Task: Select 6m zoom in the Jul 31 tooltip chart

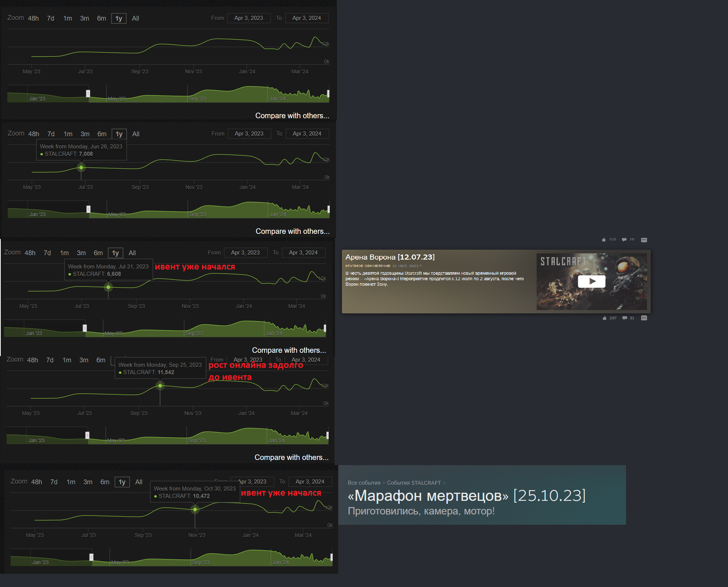Action: click(x=98, y=253)
